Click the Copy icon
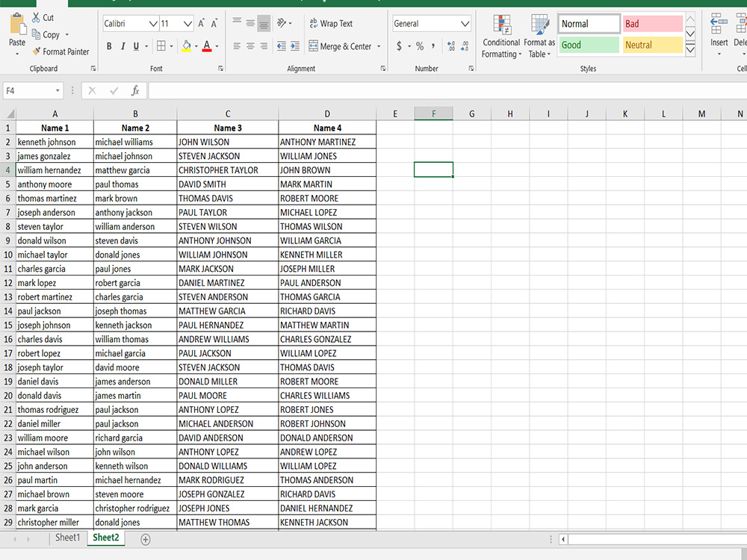Screen dimensions: 747x560 tap(36, 34)
